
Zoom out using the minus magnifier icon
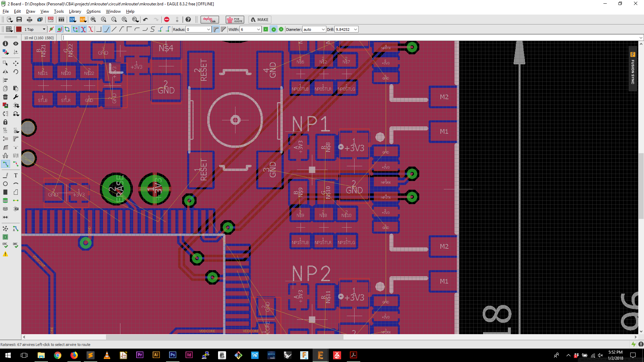[114, 19]
